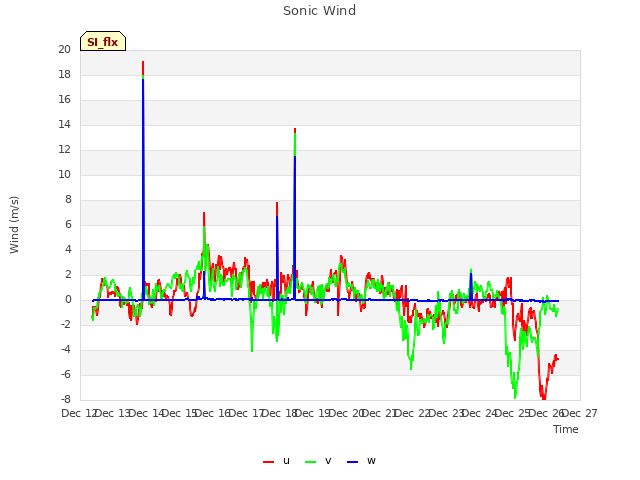The height and width of the screenshot is (480, 640).
Task: Click the red u legend swatch
Action: (268, 462)
